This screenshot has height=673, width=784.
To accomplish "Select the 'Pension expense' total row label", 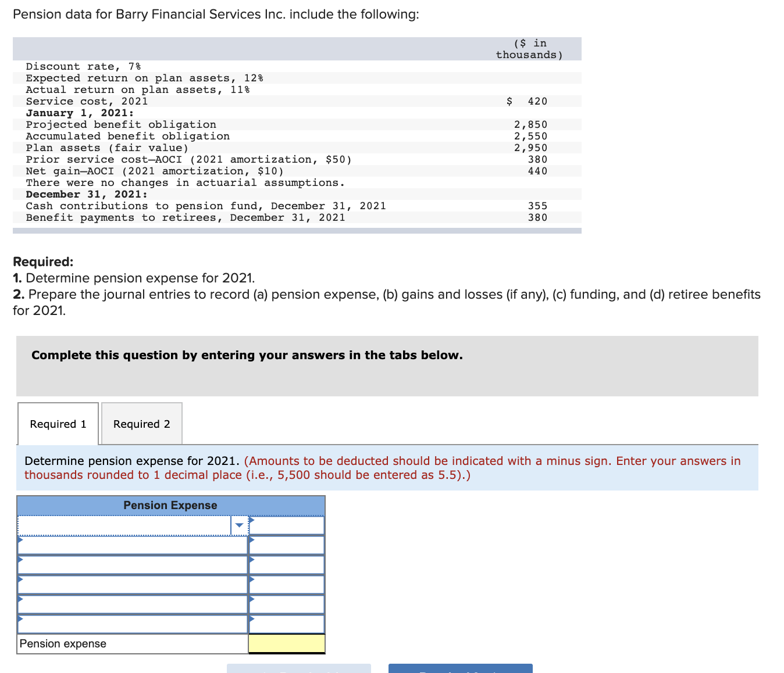I will click(63, 644).
